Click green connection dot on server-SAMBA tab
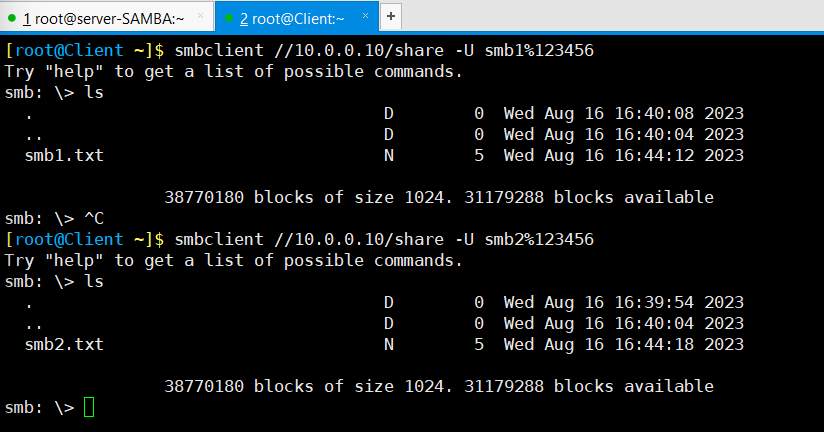This screenshot has width=824, height=432. (x=12, y=18)
